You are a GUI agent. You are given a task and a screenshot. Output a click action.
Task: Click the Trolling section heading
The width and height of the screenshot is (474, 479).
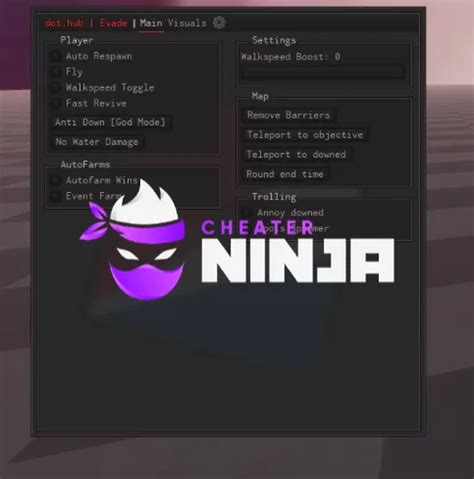[274, 197]
